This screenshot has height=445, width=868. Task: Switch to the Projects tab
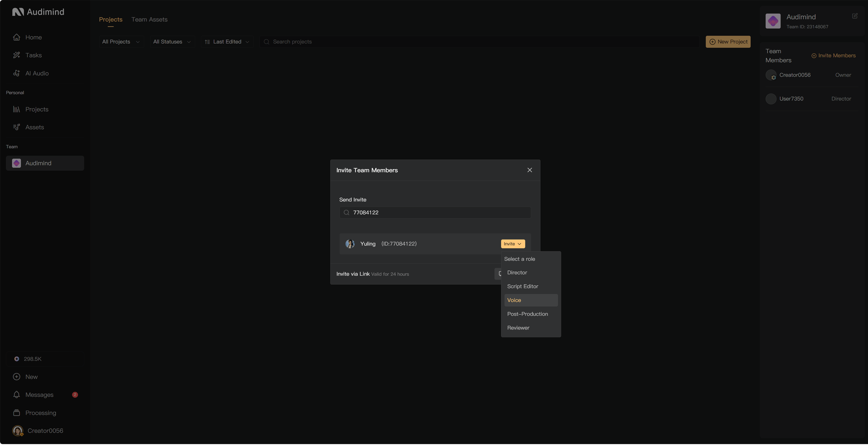[x=110, y=20]
